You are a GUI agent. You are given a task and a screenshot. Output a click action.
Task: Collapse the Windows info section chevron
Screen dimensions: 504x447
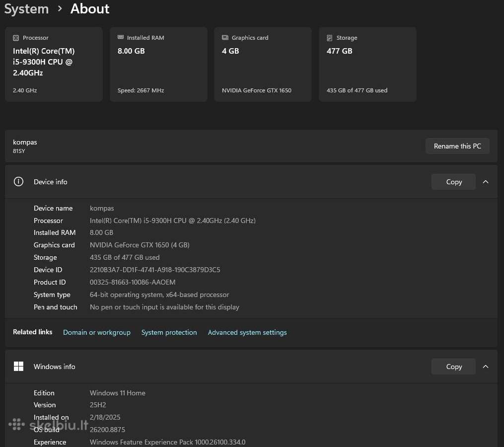486,367
